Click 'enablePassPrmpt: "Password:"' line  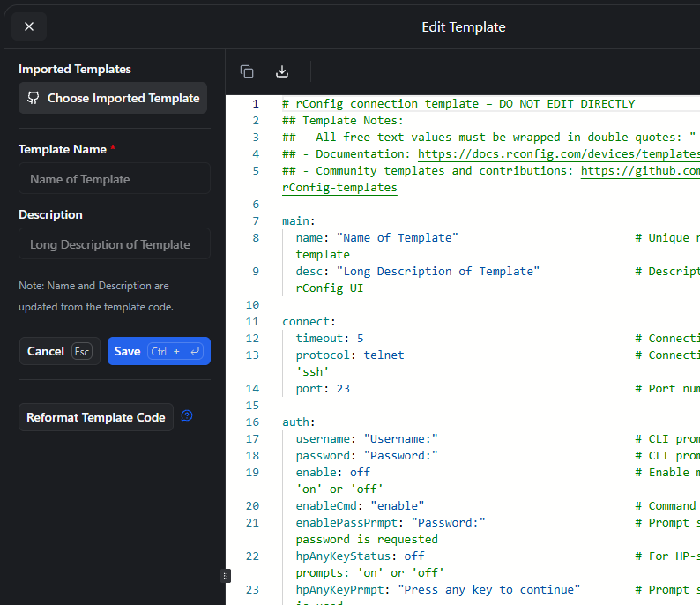click(391, 523)
